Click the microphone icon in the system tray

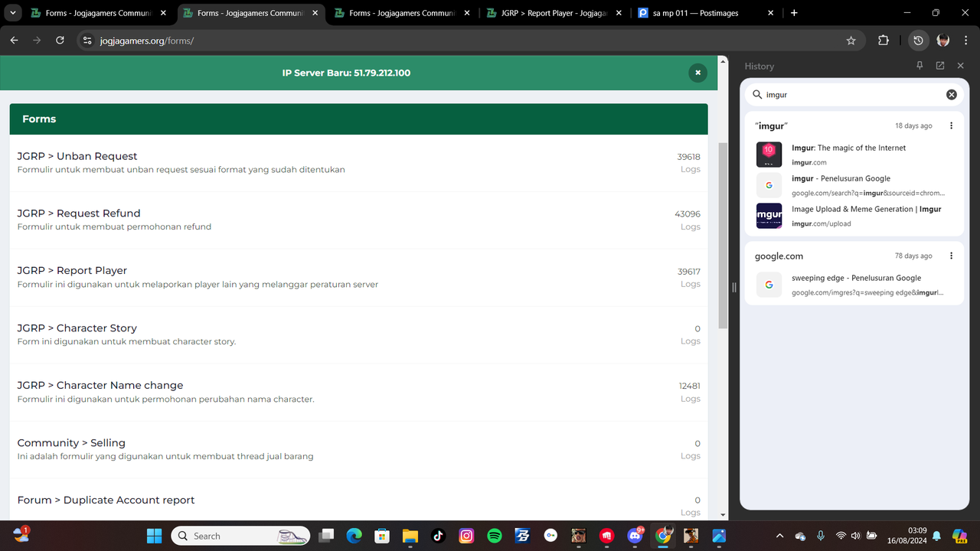click(x=821, y=536)
